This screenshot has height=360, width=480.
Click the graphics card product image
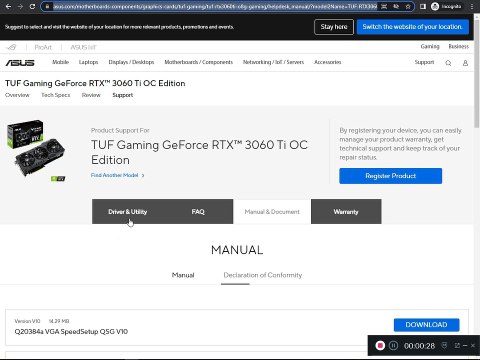point(36,150)
